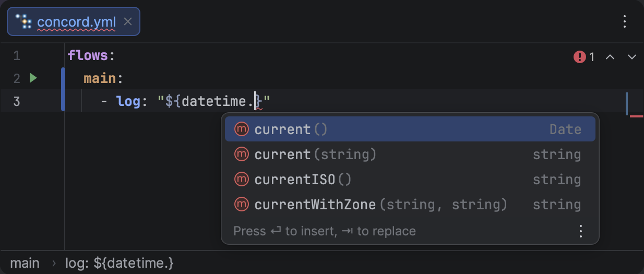Click the concord.yml file type icon
The width and height of the screenshot is (644, 274).
coord(24,22)
